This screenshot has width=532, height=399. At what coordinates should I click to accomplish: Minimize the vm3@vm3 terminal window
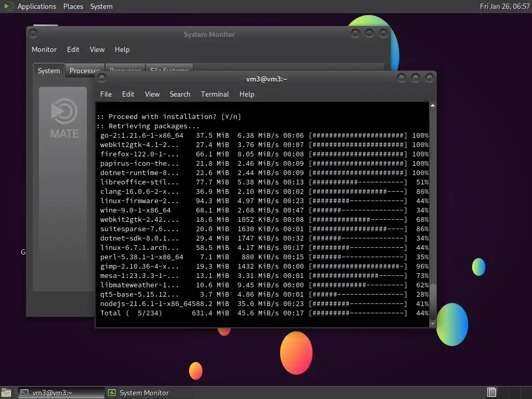(x=402, y=78)
